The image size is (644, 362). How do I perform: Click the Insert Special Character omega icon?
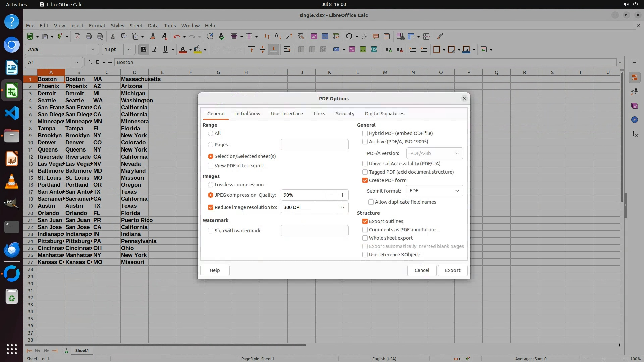coord(349,36)
